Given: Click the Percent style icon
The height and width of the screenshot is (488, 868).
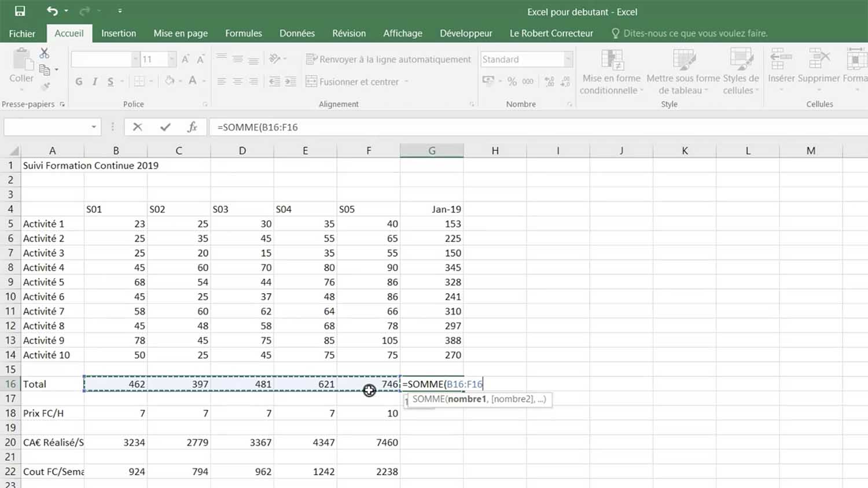Looking at the screenshot, I should tap(512, 82).
